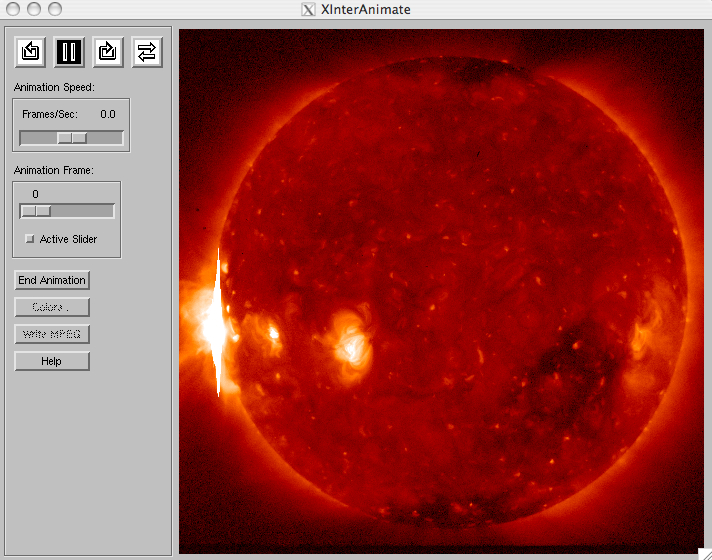This screenshot has width=712, height=560.
Task: Toggle the Active Slider checkbox
Action: pos(30,239)
